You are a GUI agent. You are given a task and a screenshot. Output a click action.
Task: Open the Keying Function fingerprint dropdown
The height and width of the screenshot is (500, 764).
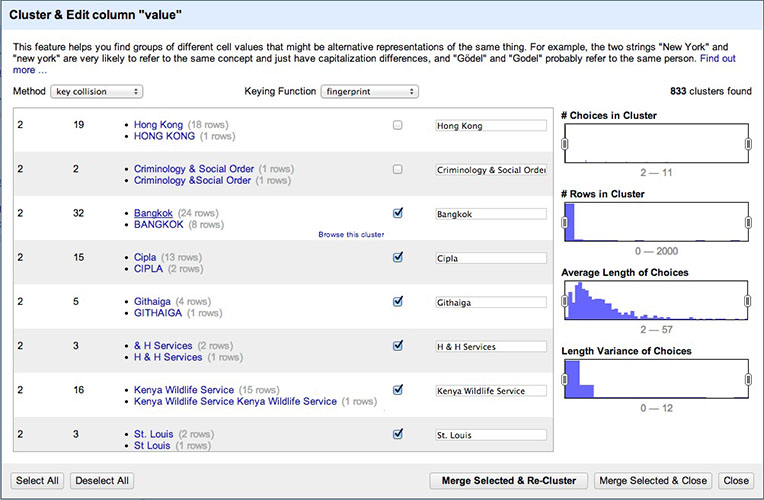click(x=369, y=92)
